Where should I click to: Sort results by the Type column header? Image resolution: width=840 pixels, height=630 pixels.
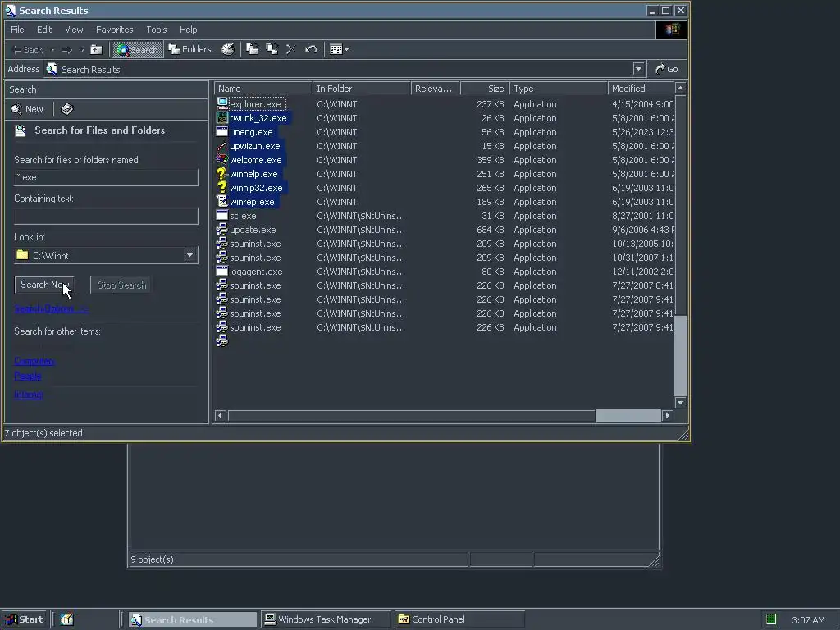click(x=558, y=89)
